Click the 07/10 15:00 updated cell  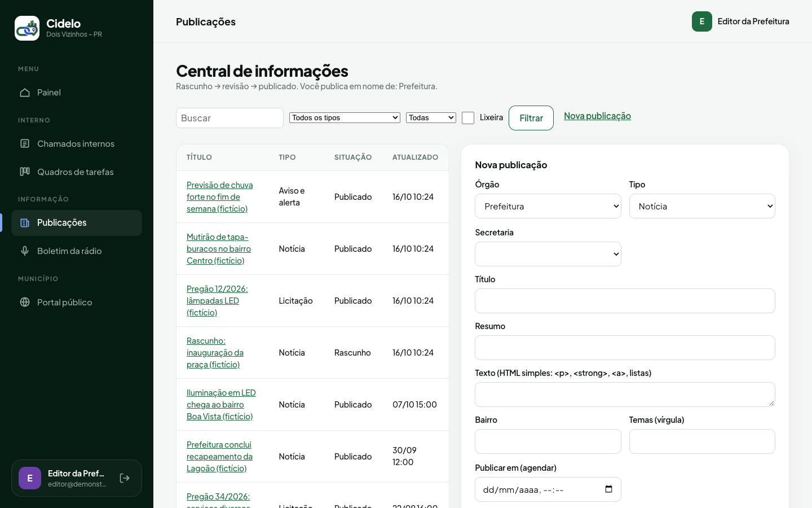click(x=414, y=405)
